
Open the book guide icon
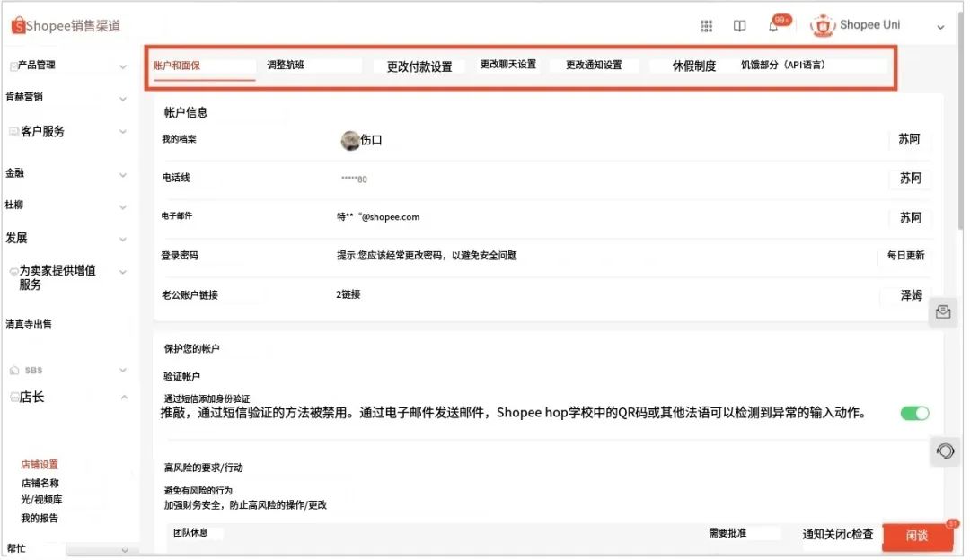pyautogui.click(x=739, y=26)
